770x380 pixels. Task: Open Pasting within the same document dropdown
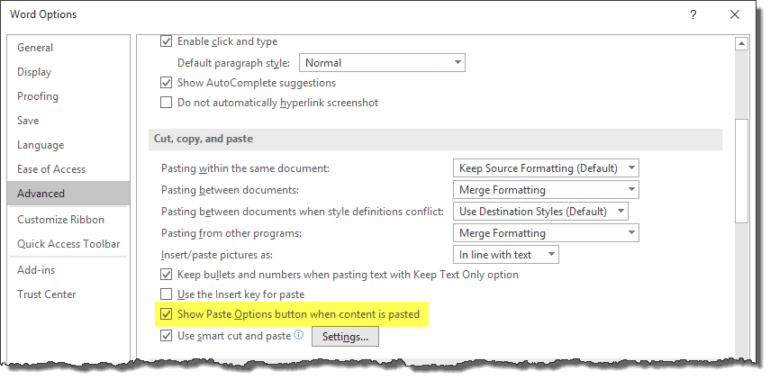click(x=546, y=168)
